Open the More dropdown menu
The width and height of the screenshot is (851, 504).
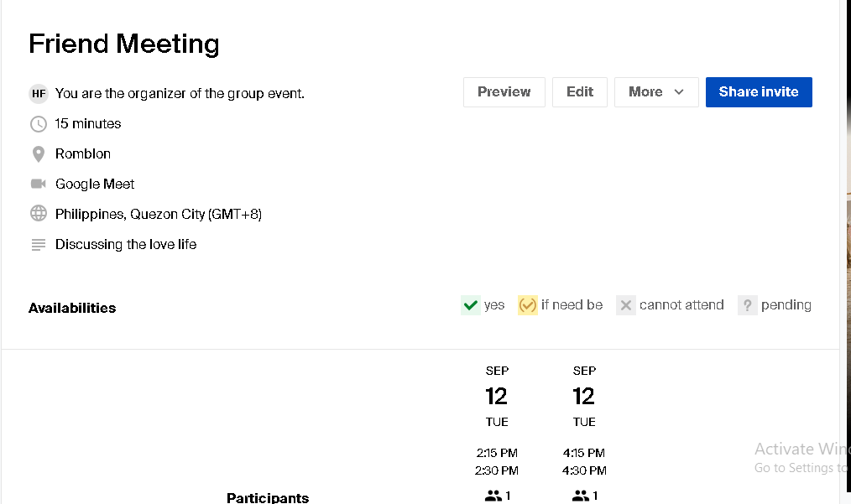[x=656, y=92]
